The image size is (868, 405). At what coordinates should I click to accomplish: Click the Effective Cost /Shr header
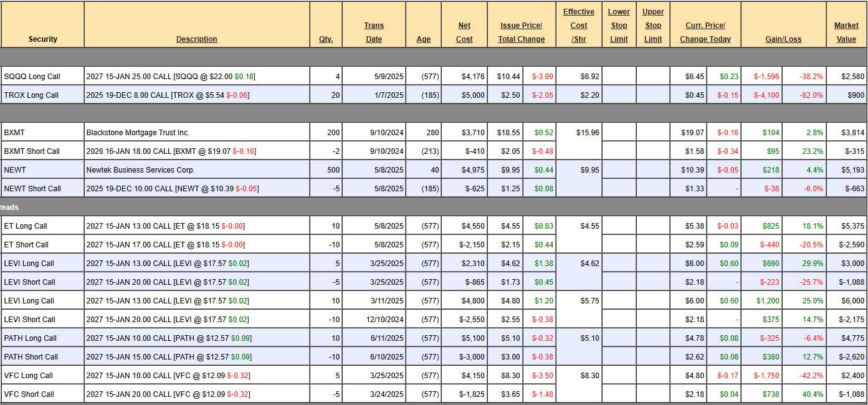578,26
